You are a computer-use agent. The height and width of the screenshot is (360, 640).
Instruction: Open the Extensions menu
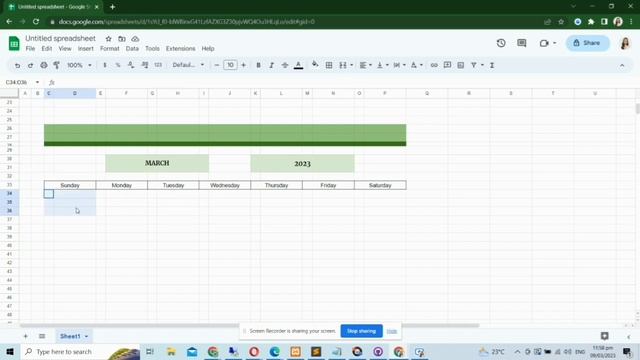(180, 49)
